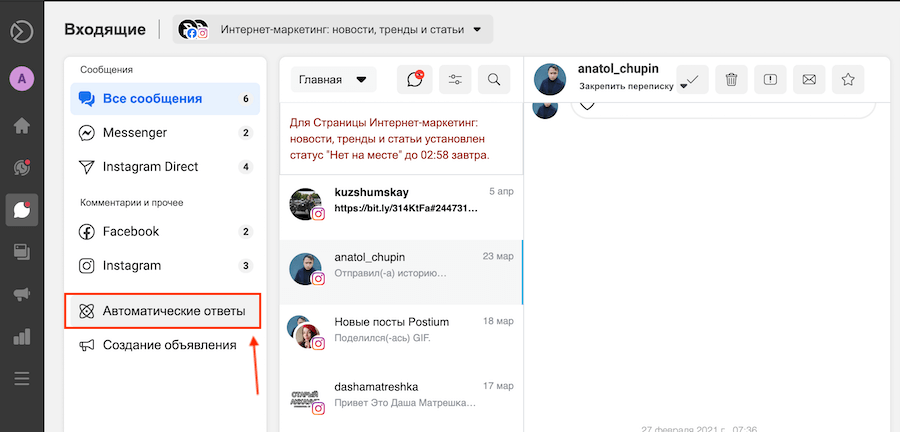Select Все сообщения in the sidebar
900x432 pixels.
(x=165, y=99)
